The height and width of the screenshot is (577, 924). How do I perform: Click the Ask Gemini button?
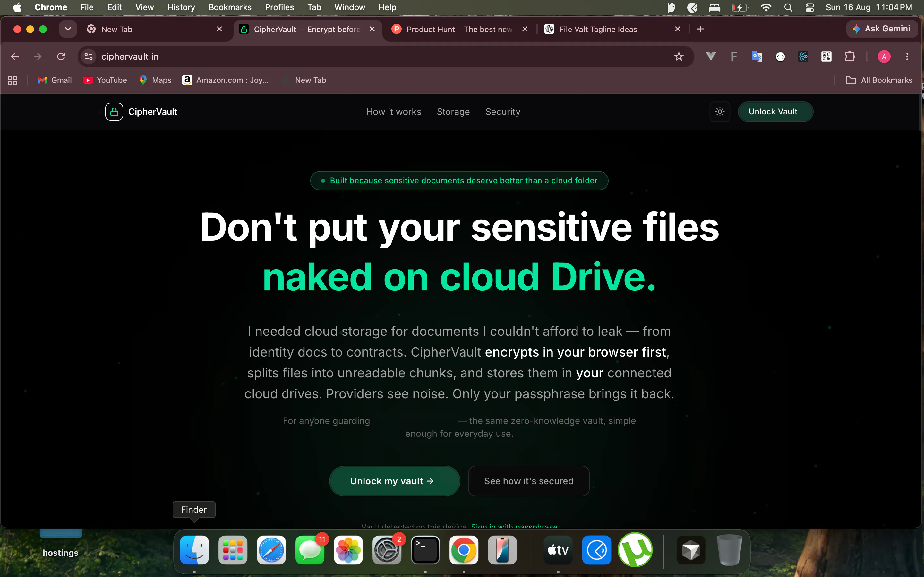click(882, 29)
